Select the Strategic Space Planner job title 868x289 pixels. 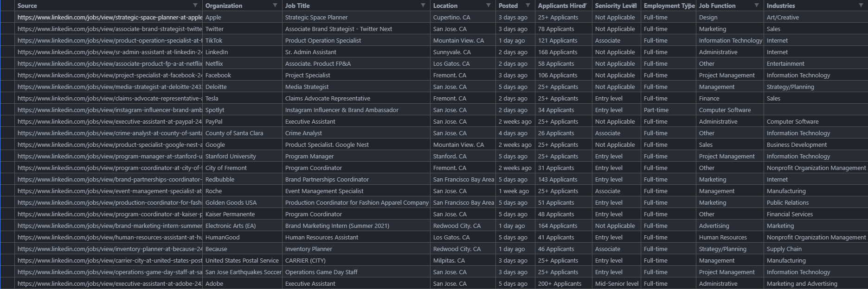356,17
